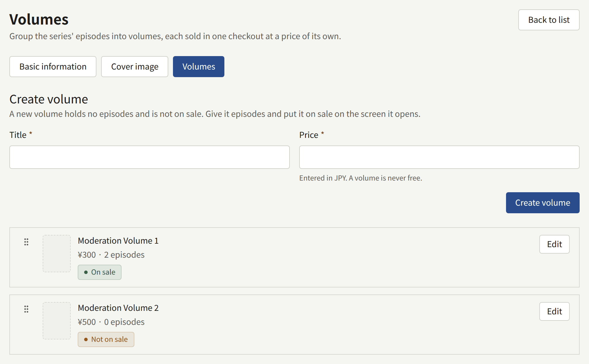Click the Not on sale status badge
This screenshot has height=364, width=589.
click(106, 339)
